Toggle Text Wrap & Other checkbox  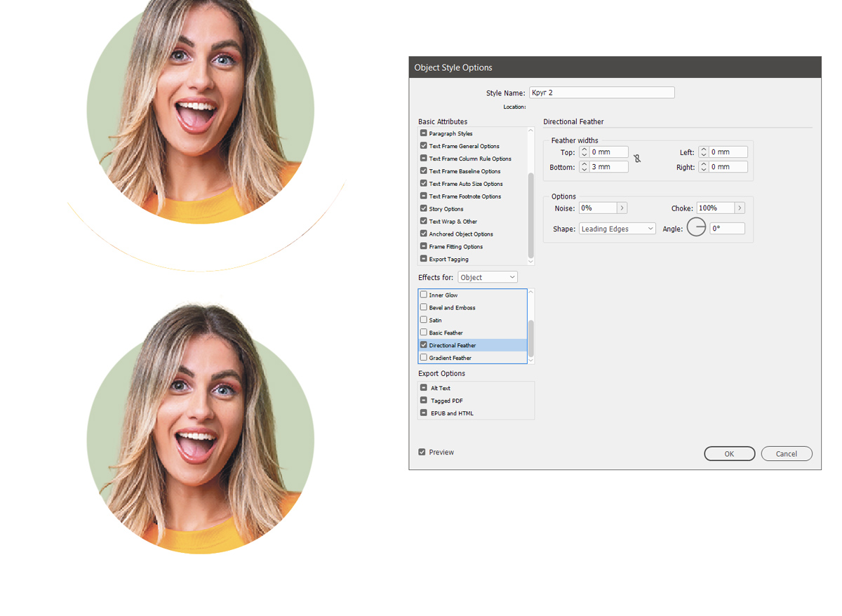tap(424, 222)
